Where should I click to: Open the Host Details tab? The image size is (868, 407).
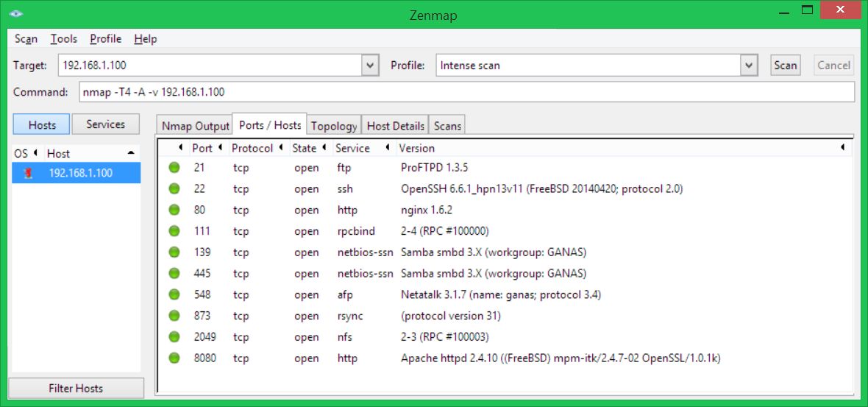[x=395, y=126]
